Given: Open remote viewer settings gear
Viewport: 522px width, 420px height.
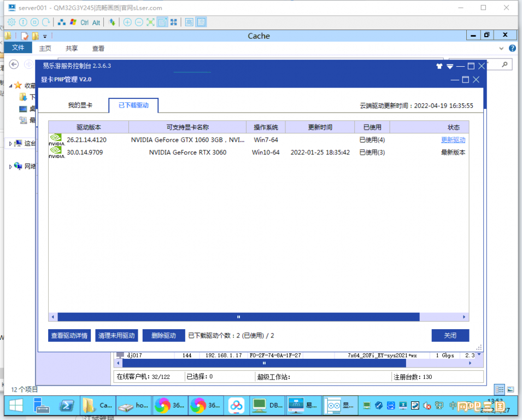Looking at the screenshot, I should pos(11,22).
